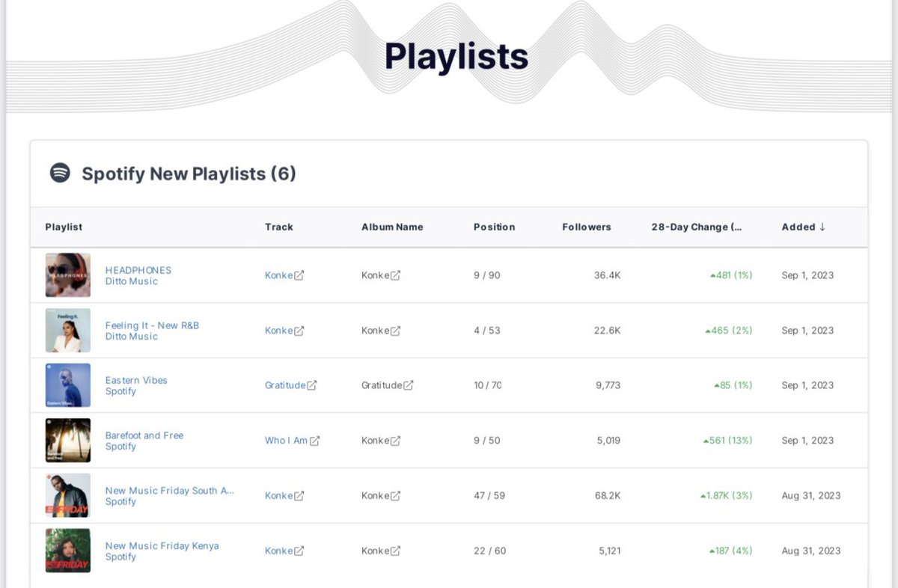Click the HEADPHONES playlist cover art
The height and width of the screenshot is (588, 898).
tap(67, 275)
